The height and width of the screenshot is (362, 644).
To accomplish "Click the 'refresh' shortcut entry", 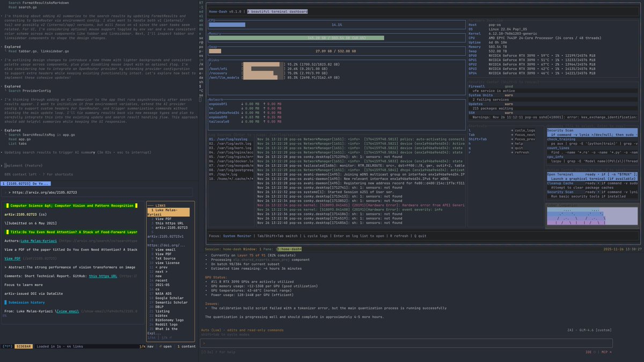I will pyautogui.click(x=522, y=152).
